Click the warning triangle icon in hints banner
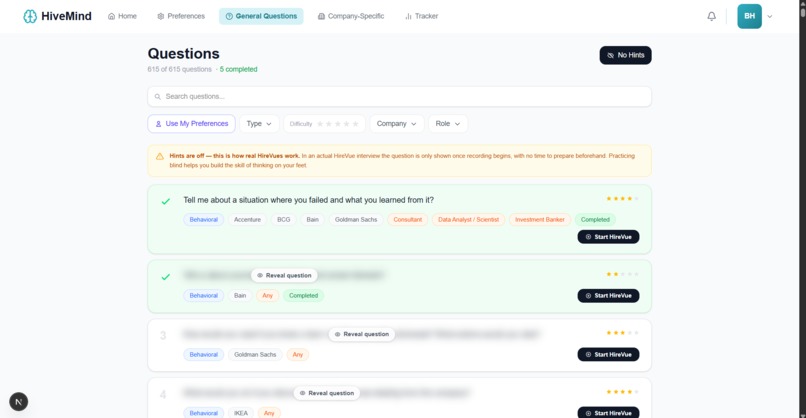The image size is (806, 418). click(160, 156)
